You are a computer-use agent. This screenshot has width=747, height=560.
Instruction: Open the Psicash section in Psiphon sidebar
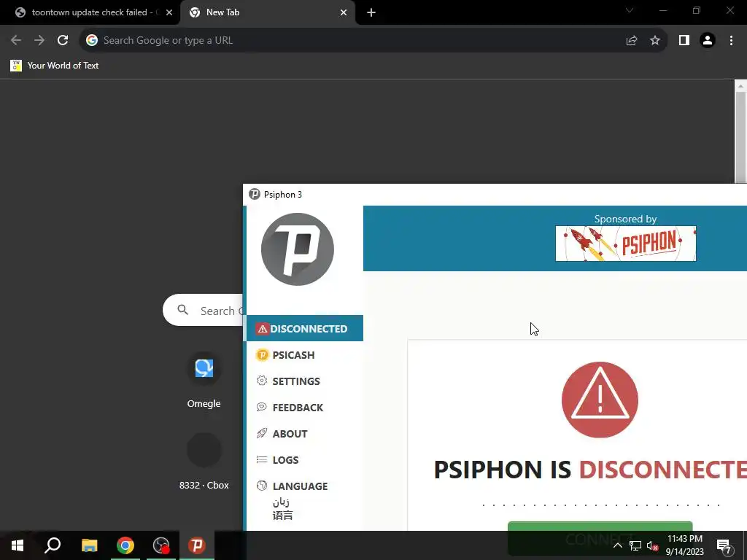305,355
